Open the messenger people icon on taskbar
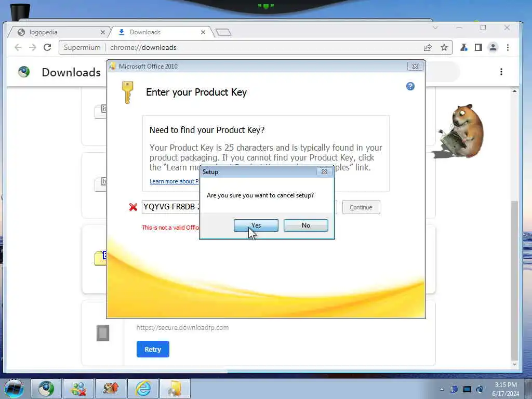This screenshot has width=532, height=399. (78, 389)
